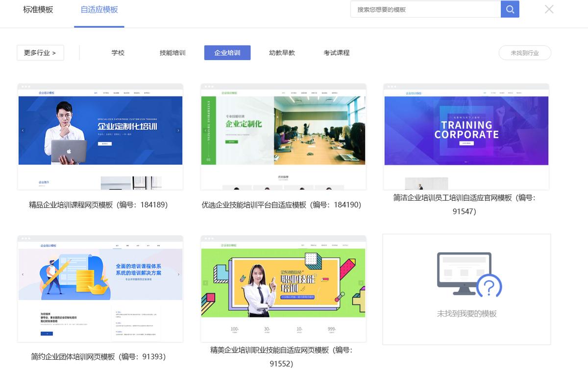This screenshot has height=373, width=588.
Task: Open the 职业技能培训 yellow-green template thumbnail
Action: (x=283, y=288)
